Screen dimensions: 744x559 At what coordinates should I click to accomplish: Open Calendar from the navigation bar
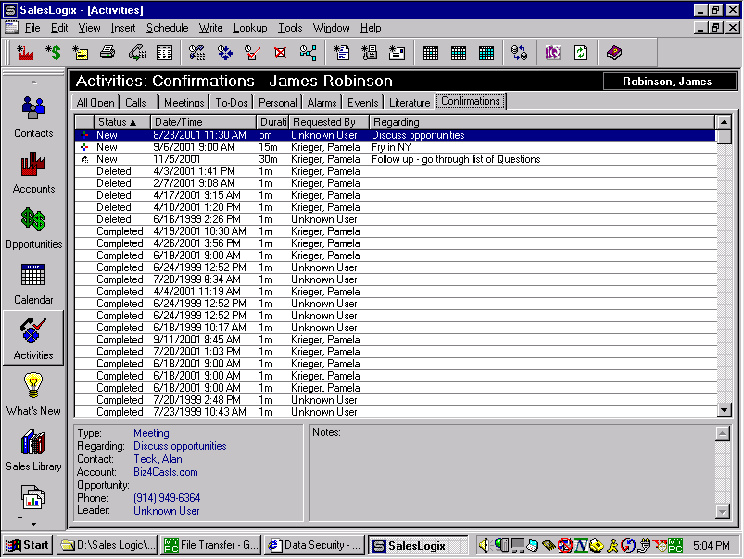pos(33,284)
